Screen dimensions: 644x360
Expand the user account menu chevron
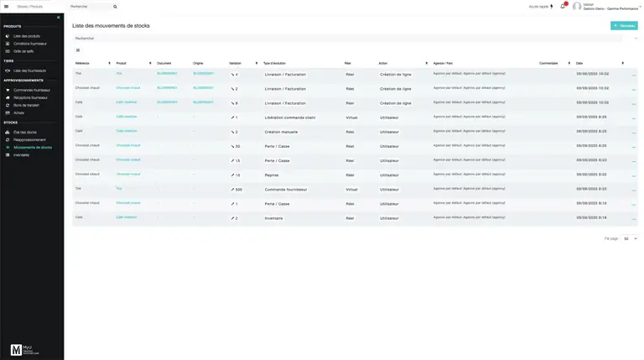[639, 7]
